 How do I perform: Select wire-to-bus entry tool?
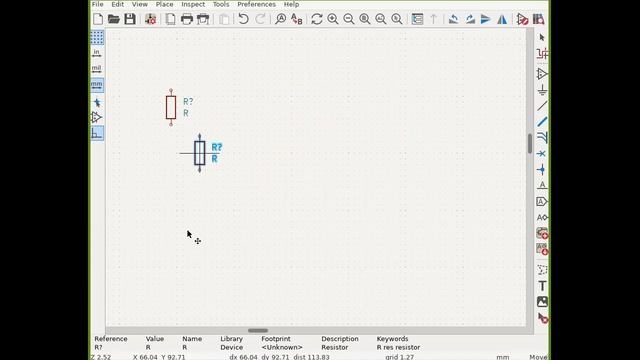click(542, 138)
